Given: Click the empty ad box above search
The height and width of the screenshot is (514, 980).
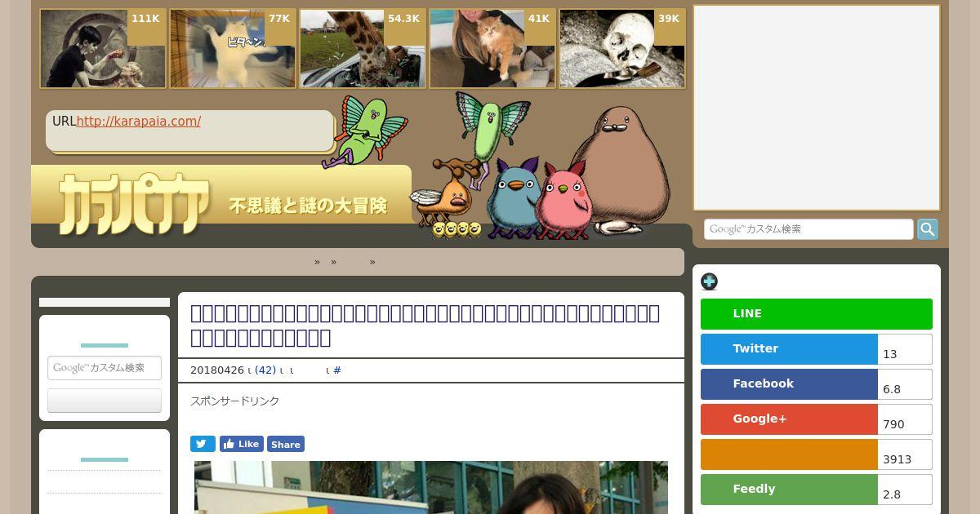Looking at the screenshot, I should click(817, 108).
